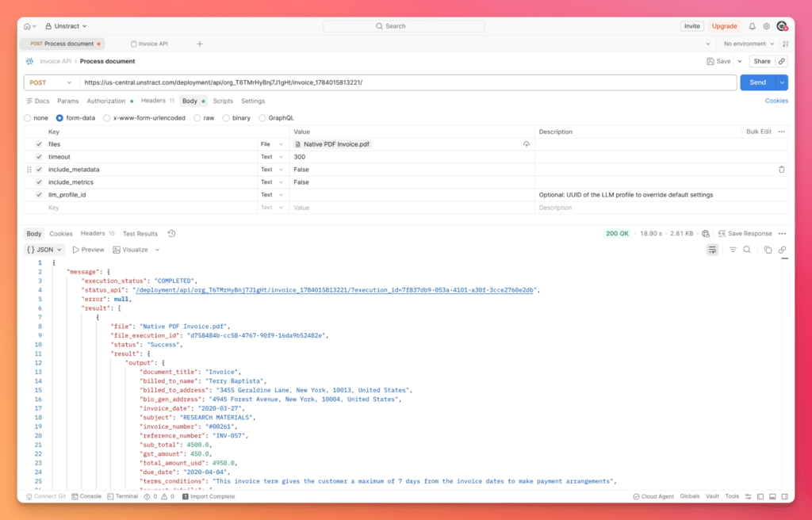
Task: Uncheck the llm_profile_id checkbox
Action: pos(39,195)
